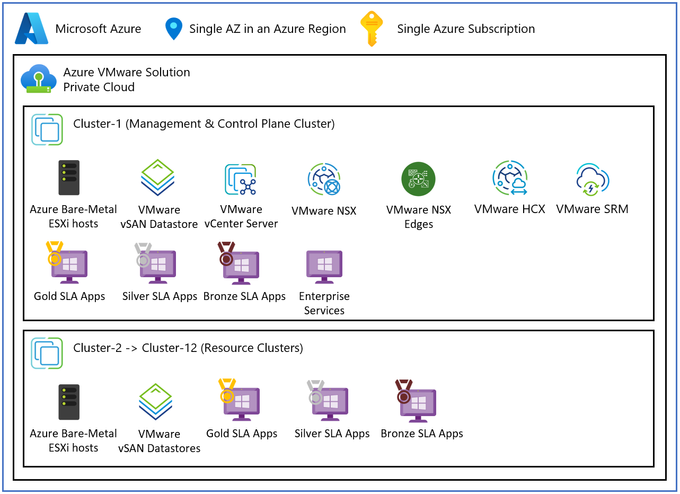
Task: Click 'Cluster-1 (Management & Control Plane Cluster)' title
Action: point(204,124)
